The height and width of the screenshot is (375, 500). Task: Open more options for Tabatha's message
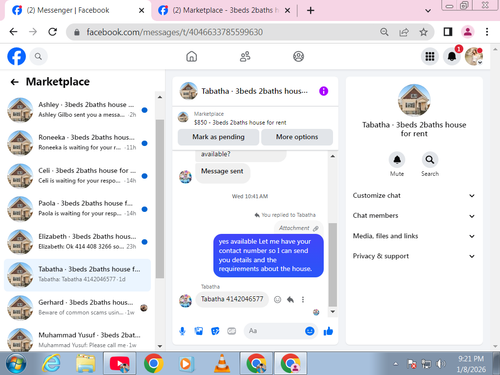pyautogui.click(x=303, y=300)
